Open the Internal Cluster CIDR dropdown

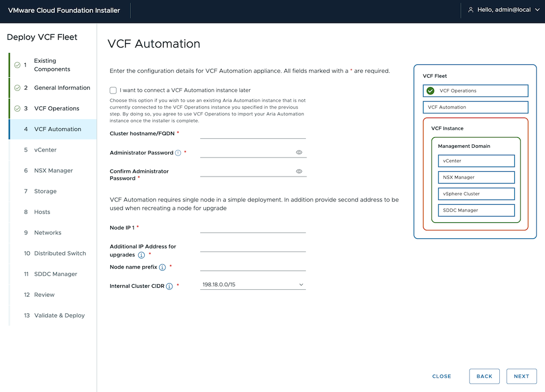click(253, 285)
